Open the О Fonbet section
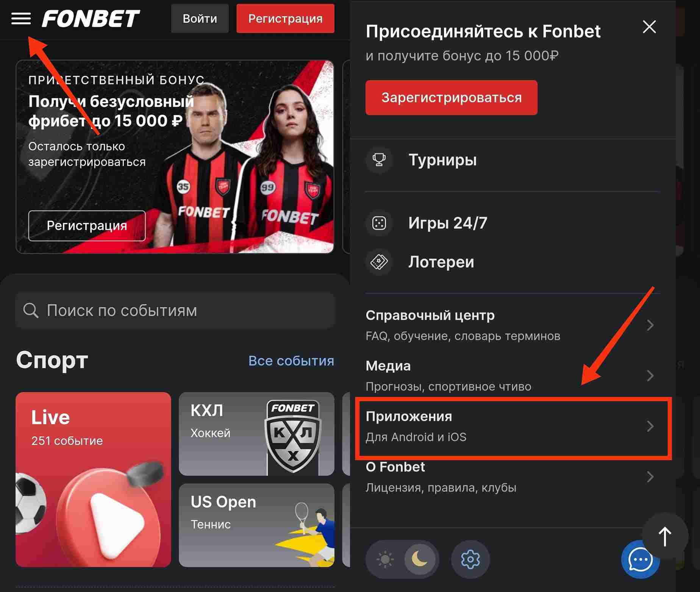Screen dimensions: 700x592 coord(512,476)
